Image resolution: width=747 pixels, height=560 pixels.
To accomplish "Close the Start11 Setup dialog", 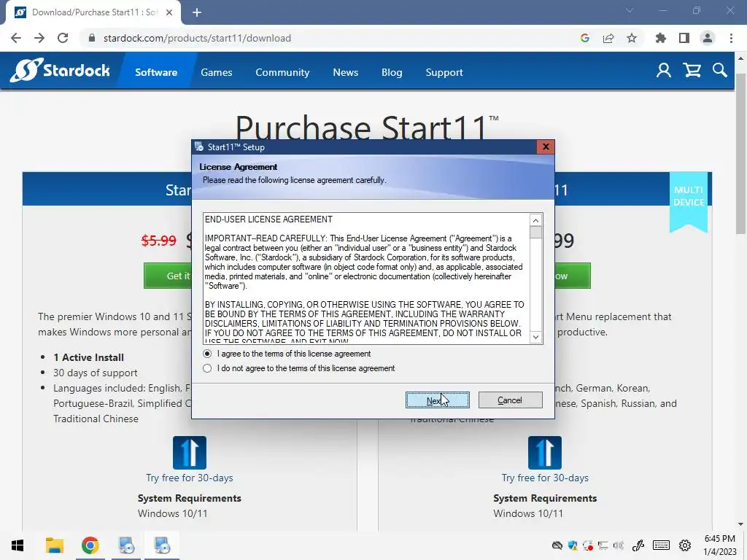I will tap(546, 147).
